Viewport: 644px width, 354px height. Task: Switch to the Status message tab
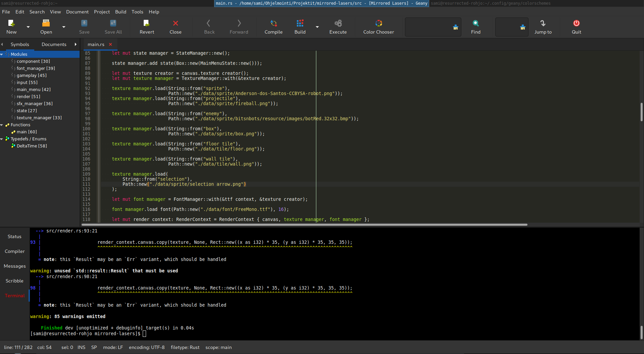(14, 236)
